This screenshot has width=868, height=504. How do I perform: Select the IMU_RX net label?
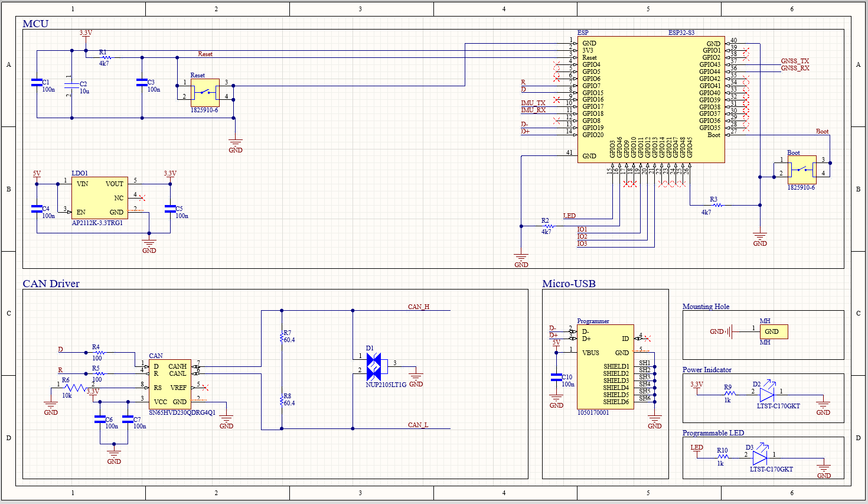pyautogui.click(x=533, y=110)
